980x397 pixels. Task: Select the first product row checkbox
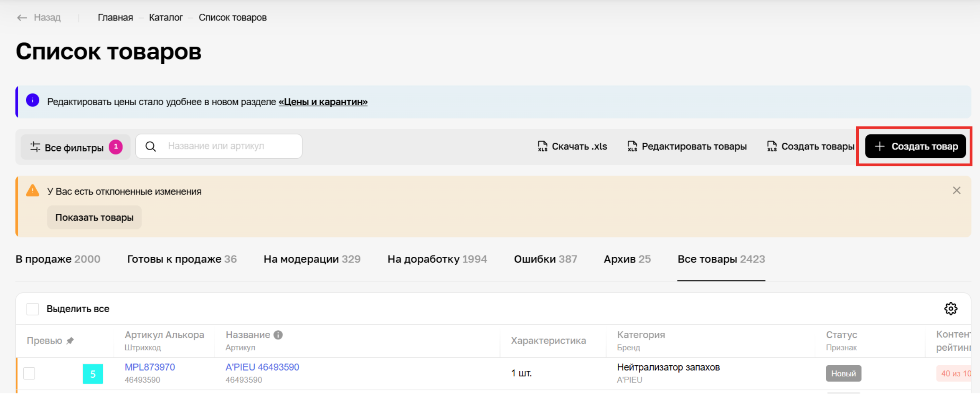point(29,373)
